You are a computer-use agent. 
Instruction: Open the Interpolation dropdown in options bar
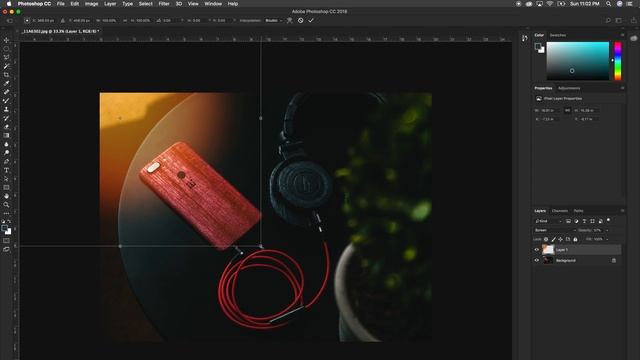[x=274, y=20]
